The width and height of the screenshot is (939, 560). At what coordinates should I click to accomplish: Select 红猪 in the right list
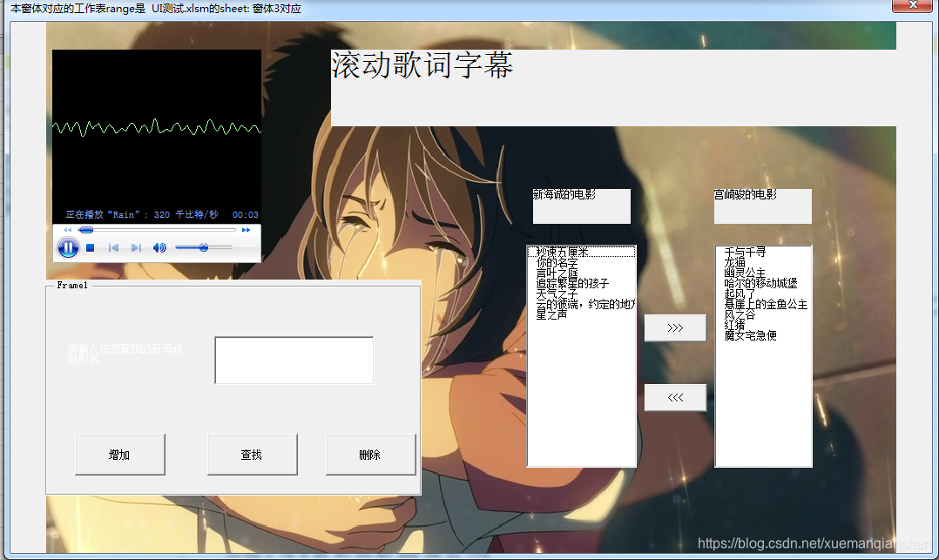tap(764, 325)
